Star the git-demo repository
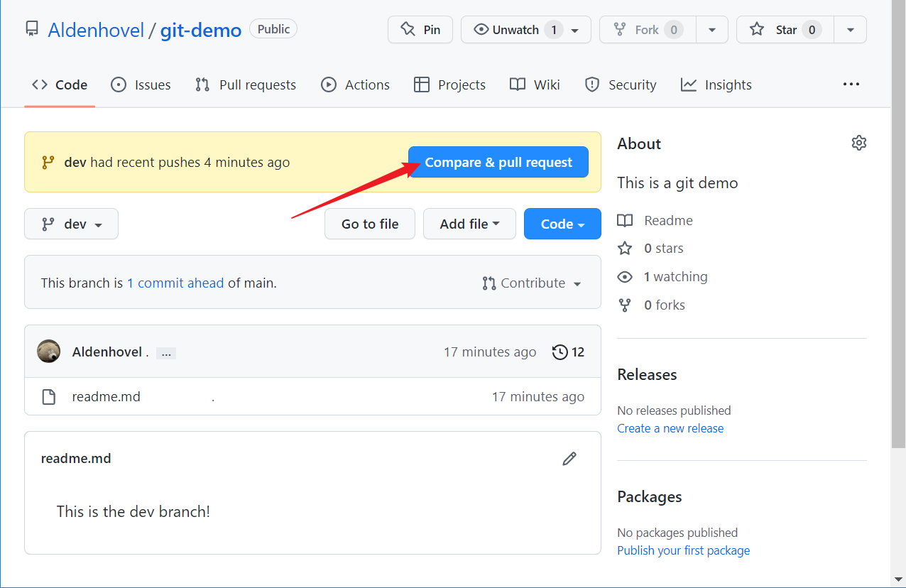 point(786,30)
